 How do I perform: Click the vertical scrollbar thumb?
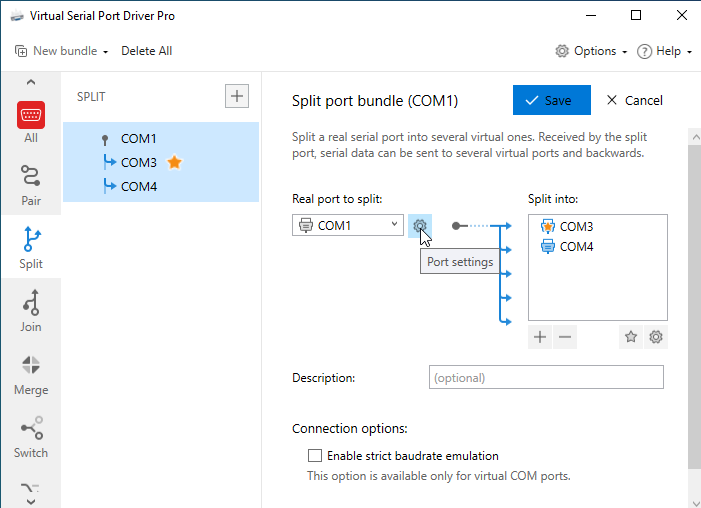(694, 307)
